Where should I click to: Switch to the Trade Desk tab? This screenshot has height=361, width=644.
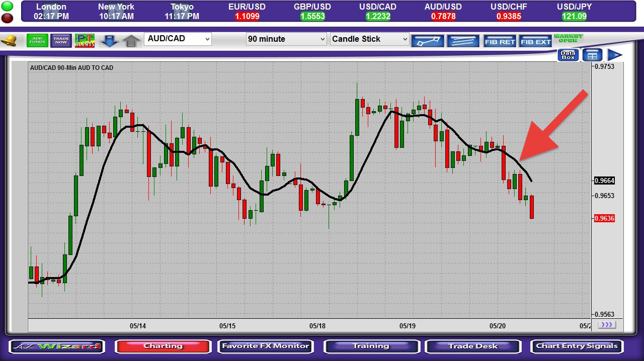click(x=473, y=346)
